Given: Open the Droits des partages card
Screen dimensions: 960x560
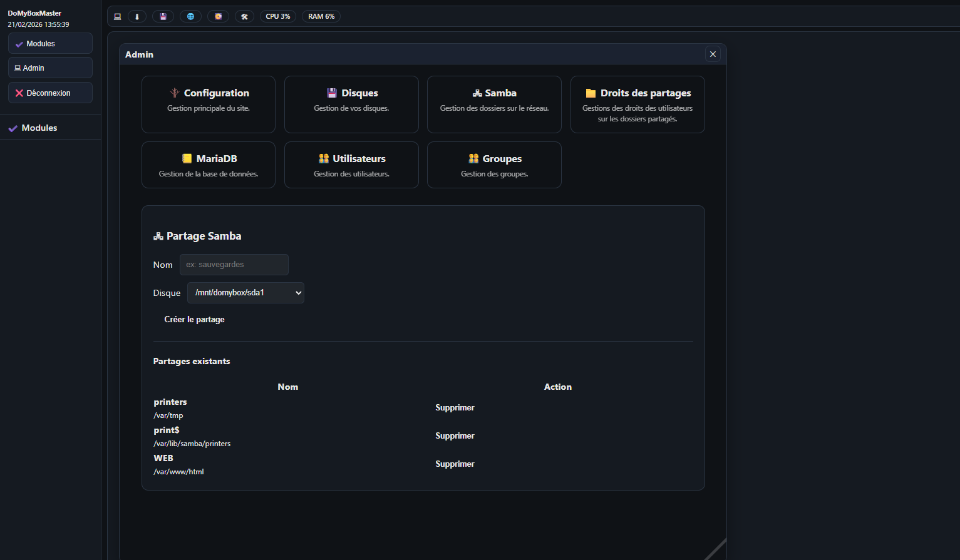Looking at the screenshot, I should pyautogui.click(x=637, y=104).
